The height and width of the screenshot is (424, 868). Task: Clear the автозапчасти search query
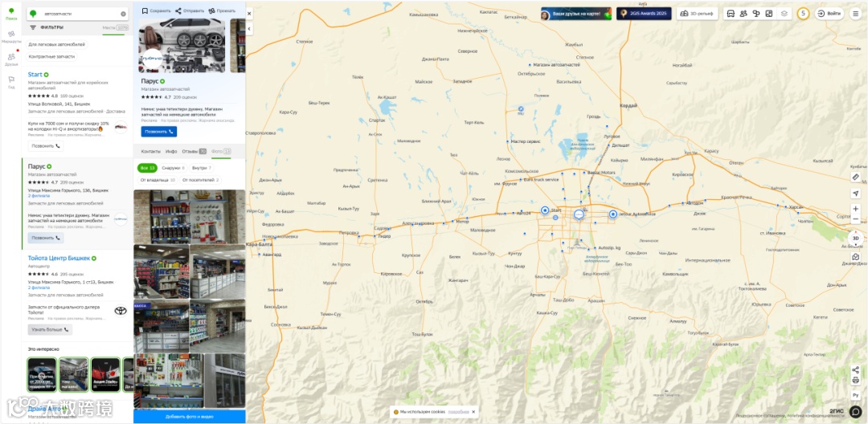tap(123, 14)
